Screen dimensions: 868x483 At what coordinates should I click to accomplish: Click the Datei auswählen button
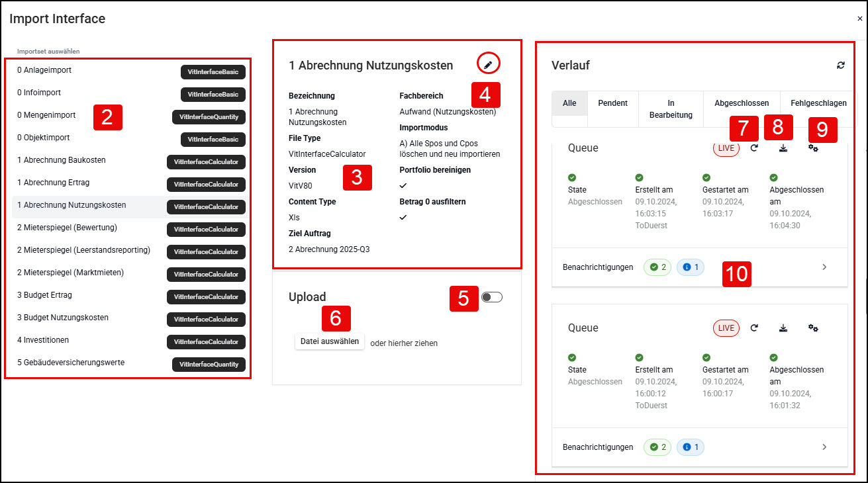[330, 341]
